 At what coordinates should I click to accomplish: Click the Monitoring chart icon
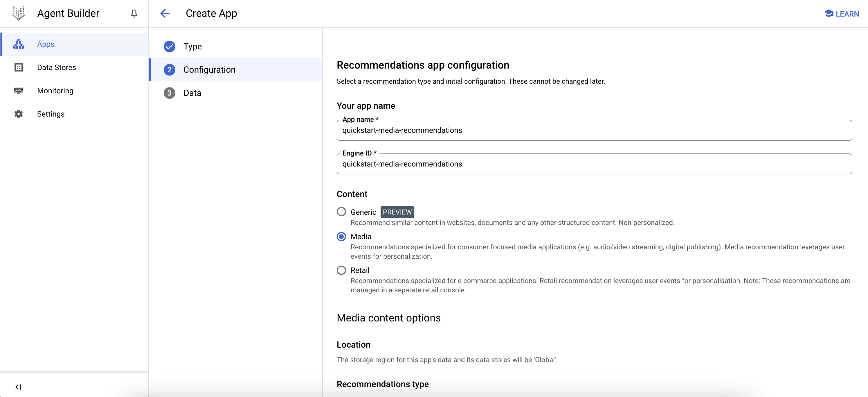point(19,91)
